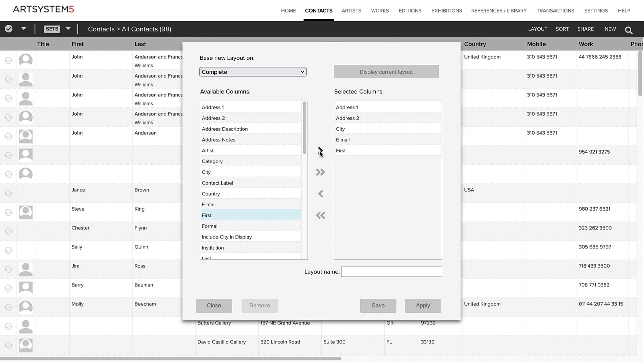Close the layout dialog with Close button
Viewport: 644px width, 362px height.
[x=214, y=306]
